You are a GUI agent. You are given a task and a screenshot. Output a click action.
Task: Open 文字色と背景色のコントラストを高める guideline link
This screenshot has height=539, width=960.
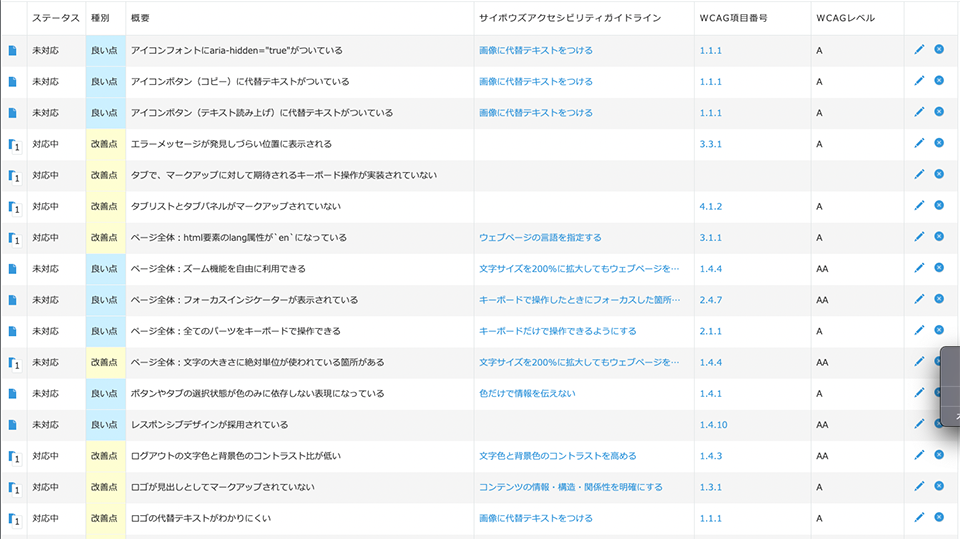pyautogui.click(x=558, y=456)
